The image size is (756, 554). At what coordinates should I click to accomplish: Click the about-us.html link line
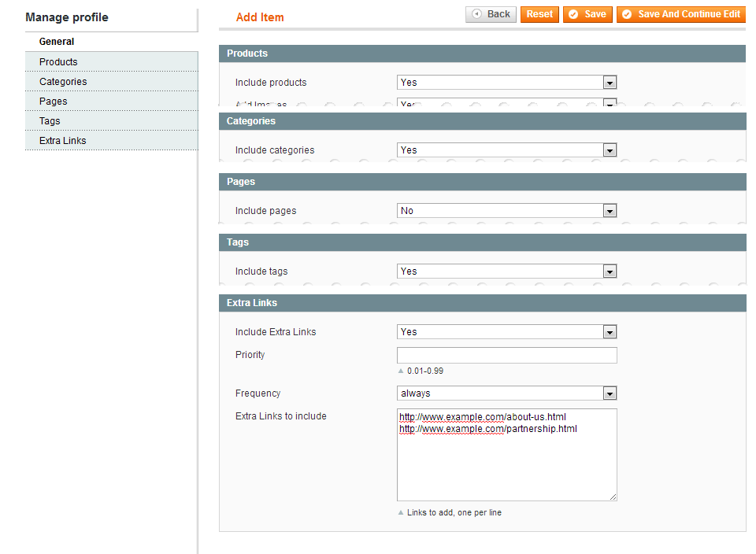pos(483,417)
